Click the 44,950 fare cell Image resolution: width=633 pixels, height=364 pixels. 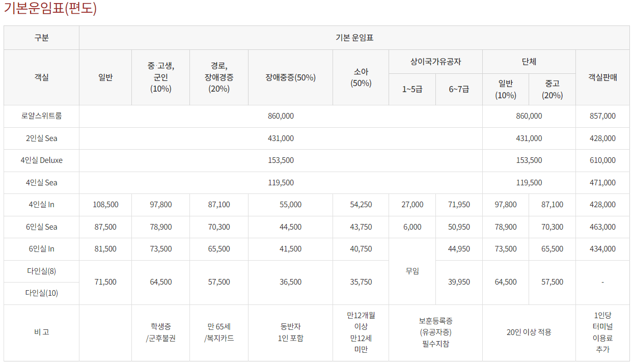pyautogui.click(x=459, y=249)
